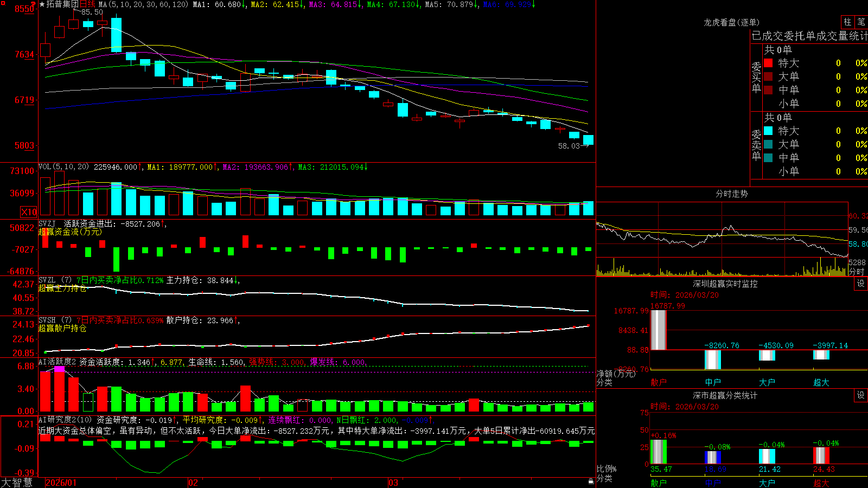Click the 大智慧 logo
Image resolution: width=868 pixels, height=488 pixels.
point(17,483)
